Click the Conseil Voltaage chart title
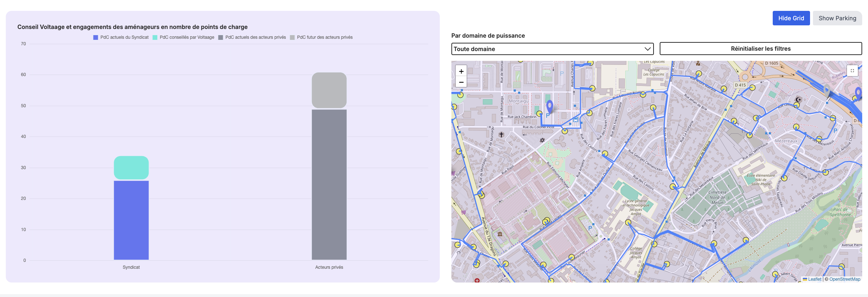 (x=133, y=27)
